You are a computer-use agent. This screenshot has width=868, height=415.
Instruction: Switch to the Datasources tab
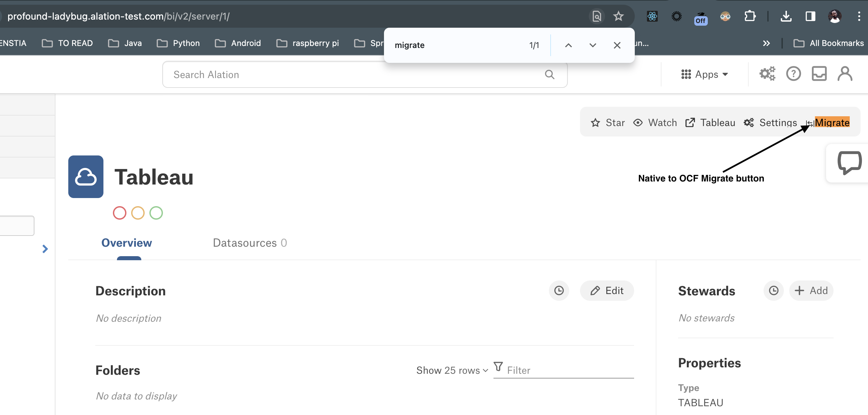250,243
